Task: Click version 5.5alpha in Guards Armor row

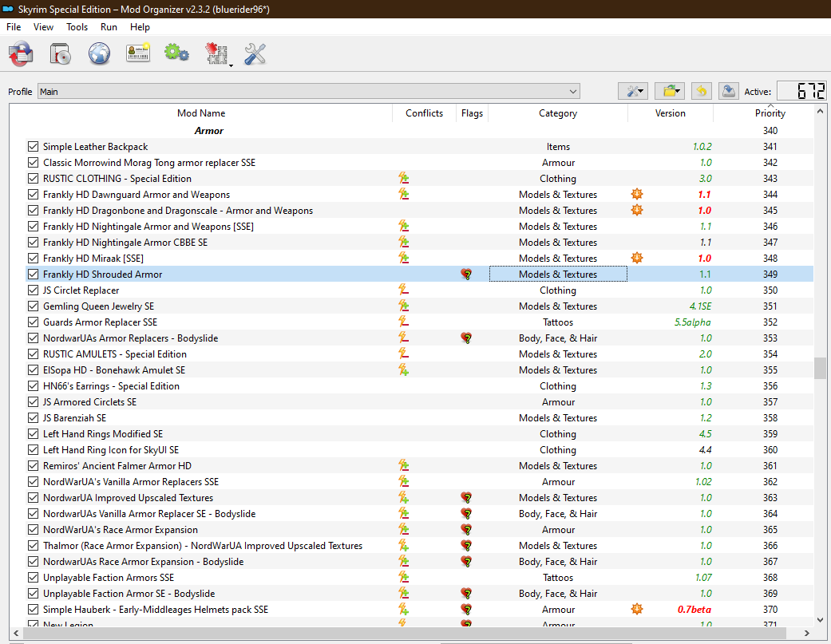Action: pos(692,322)
